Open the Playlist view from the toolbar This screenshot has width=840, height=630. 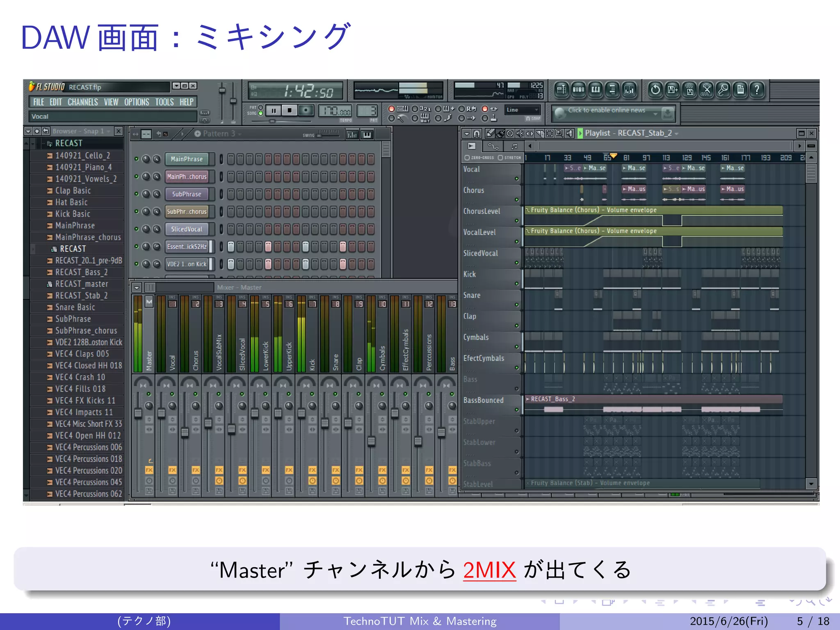click(x=562, y=89)
